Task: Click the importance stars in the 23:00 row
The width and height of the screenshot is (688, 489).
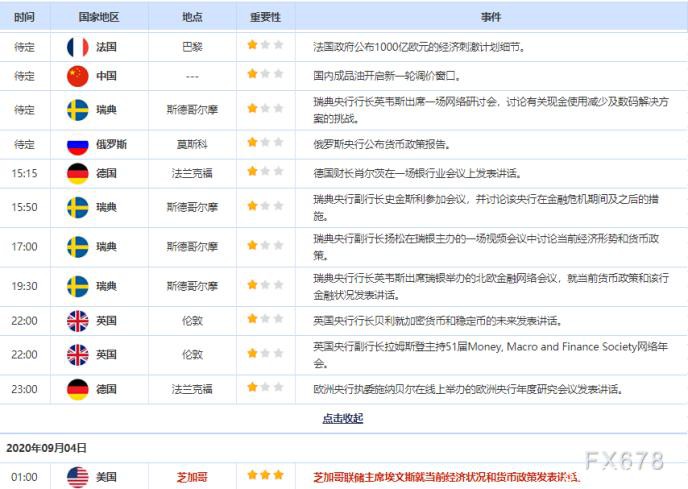Action: tap(265, 387)
